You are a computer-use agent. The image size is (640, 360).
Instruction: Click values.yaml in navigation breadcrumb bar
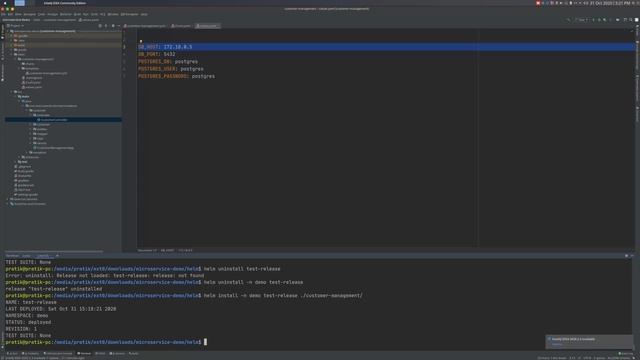tap(89, 20)
